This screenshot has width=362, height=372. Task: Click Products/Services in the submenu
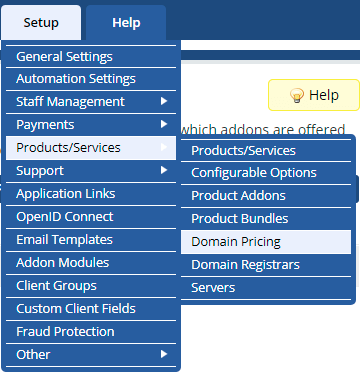tap(266, 151)
